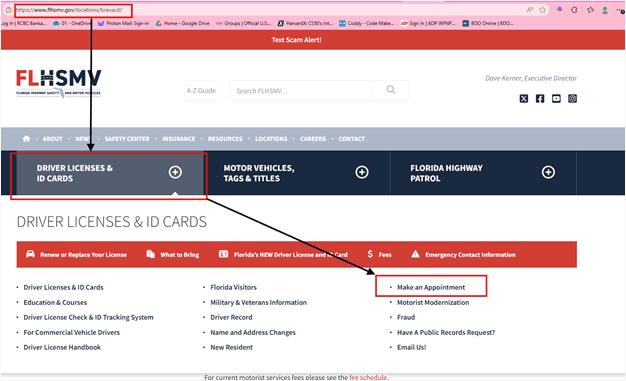Open the Proton Mail Sign-in bookmark
The image size is (626, 381).
pos(123,23)
